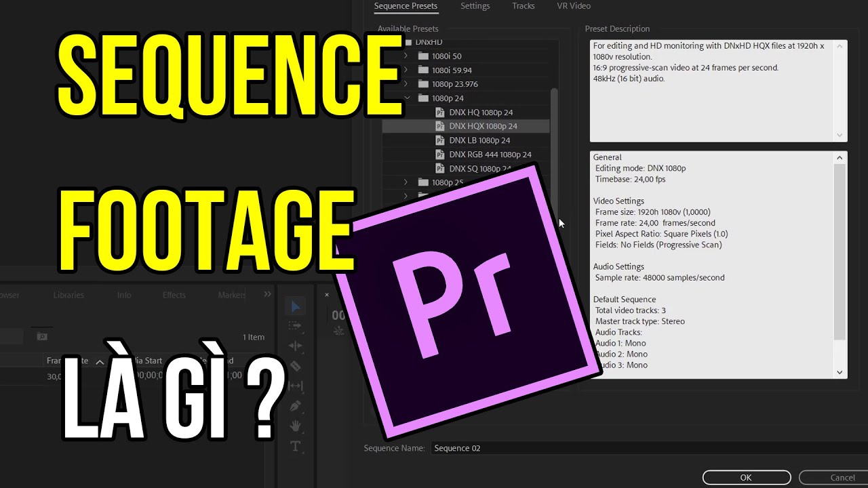The image size is (868, 488).
Task: Select the DNX LB 1080p 24 preset
Action: coord(479,140)
